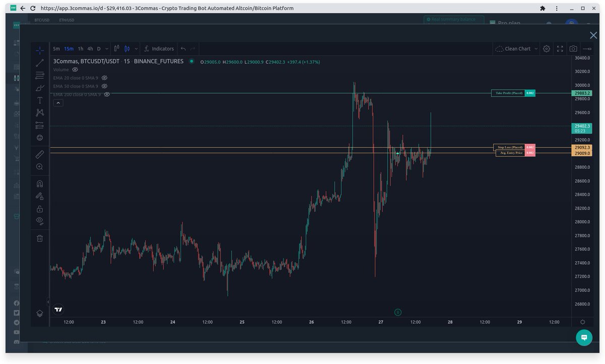The image size is (605, 364).
Task: Toggle magnet mode for drawings
Action: [40, 184]
